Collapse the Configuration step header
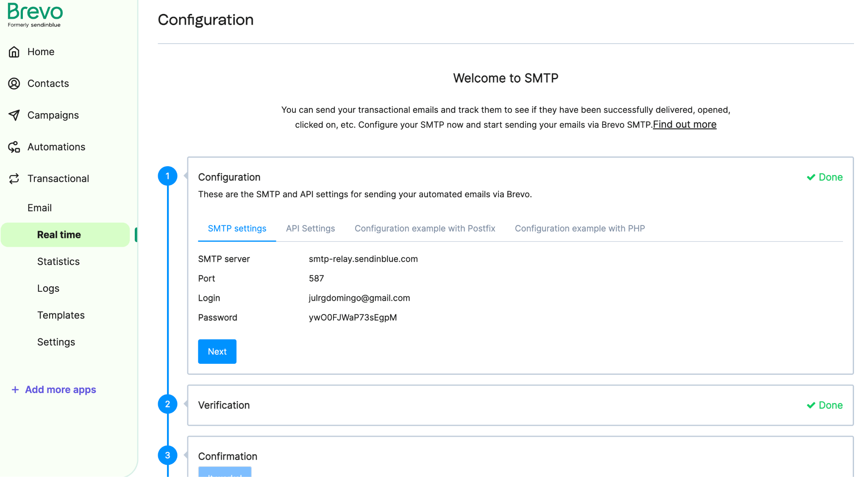868x477 pixels. tap(229, 177)
